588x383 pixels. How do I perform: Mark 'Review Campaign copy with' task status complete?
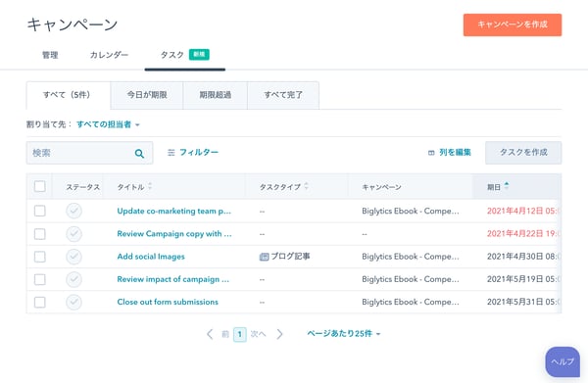coord(73,234)
